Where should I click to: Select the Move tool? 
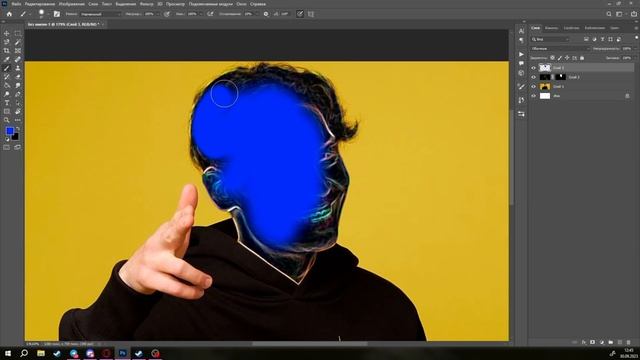tap(7, 33)
